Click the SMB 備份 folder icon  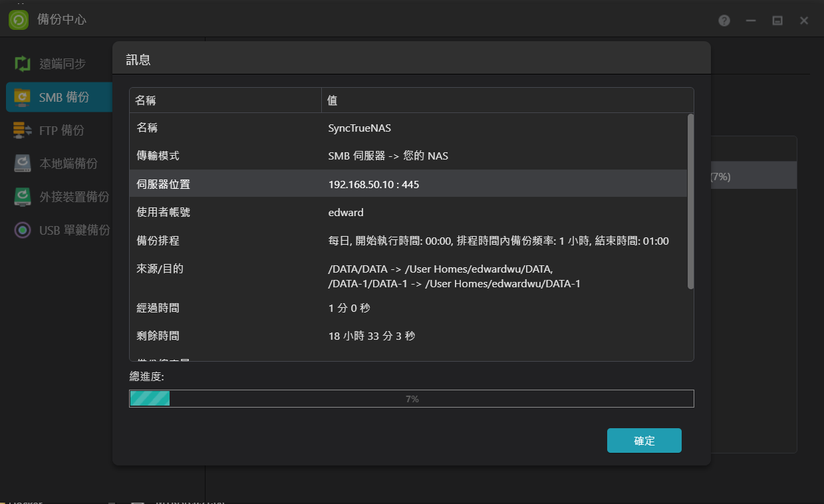[x=23, y=97]
